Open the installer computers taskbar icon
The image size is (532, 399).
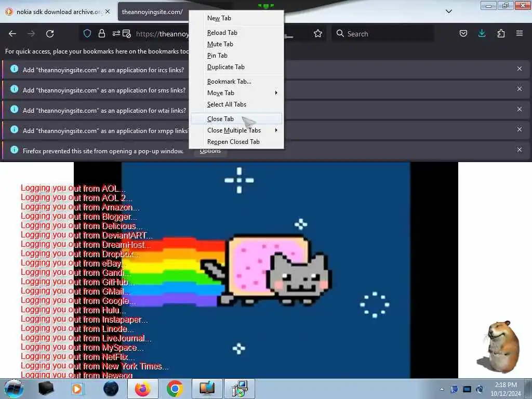click(240, 389)
